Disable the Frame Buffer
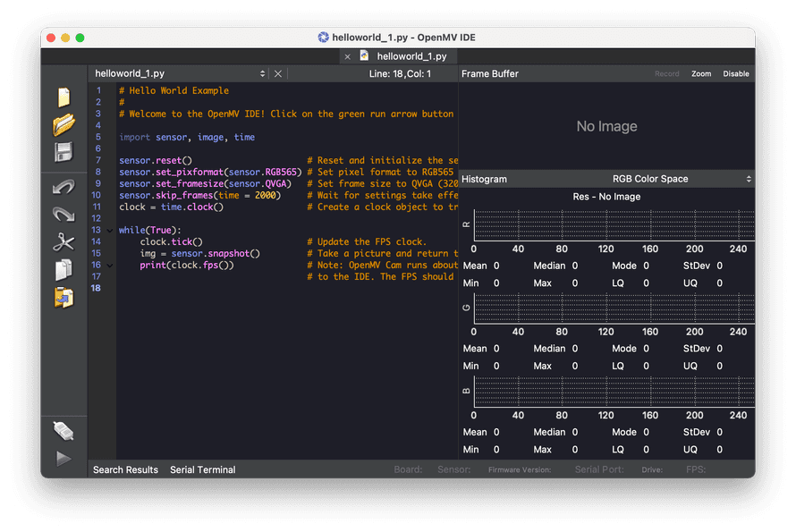 (736, 74)
